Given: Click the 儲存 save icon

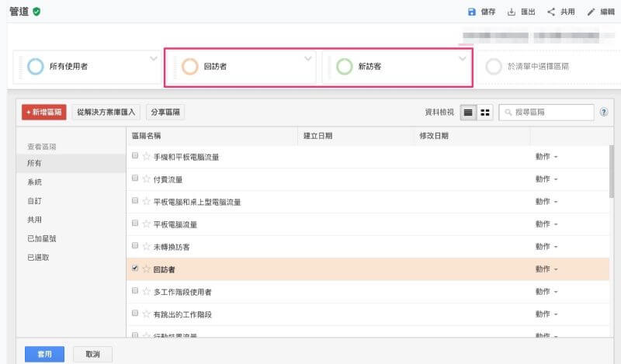Looking at the screenshot, I should point(471,12).
